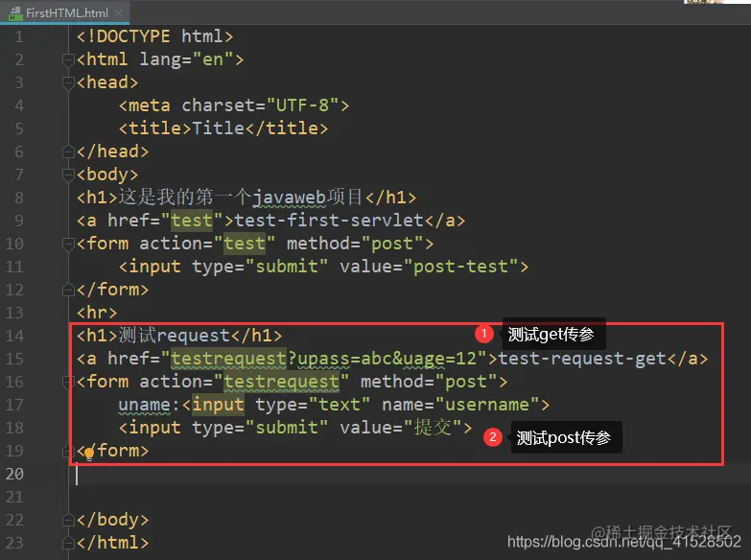751x560 pixels.
Task: Select the FirstHTML.html editor tab
Action: pyautogui.click(x=64, y=12)
